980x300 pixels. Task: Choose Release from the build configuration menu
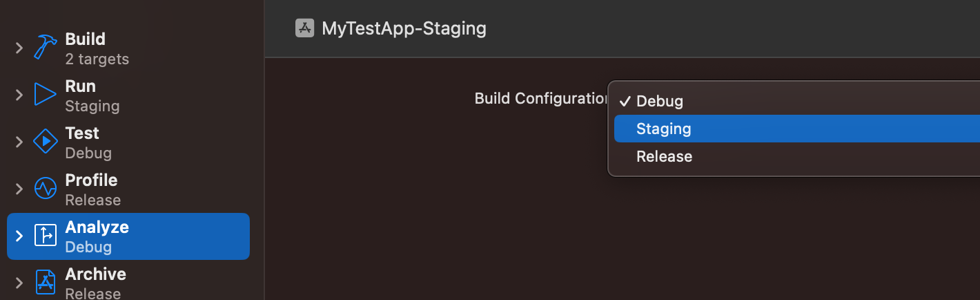tap(664, 156)
